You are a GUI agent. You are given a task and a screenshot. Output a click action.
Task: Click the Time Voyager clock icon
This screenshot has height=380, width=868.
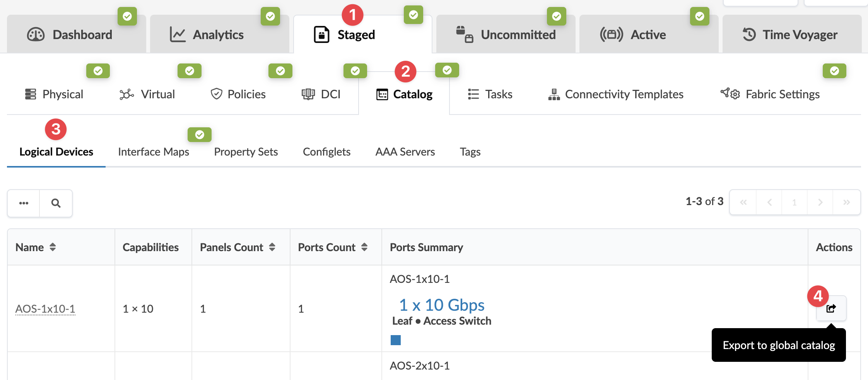749,35
